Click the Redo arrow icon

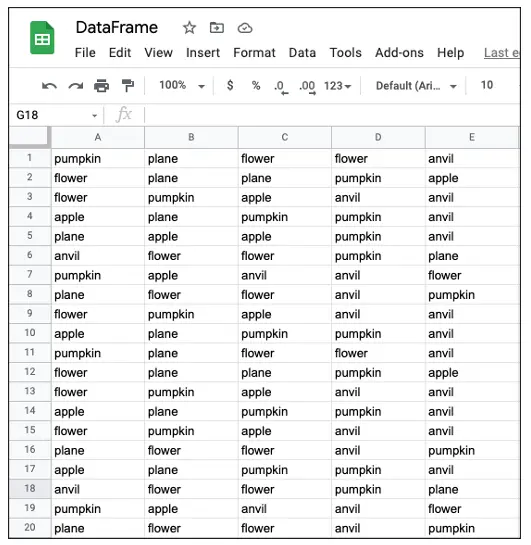point(75,86)
